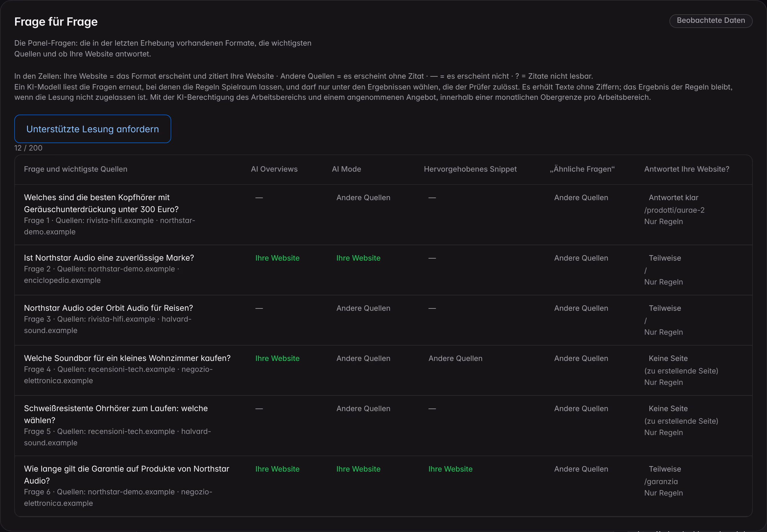Click Antwortet klar status in Frage 1 row
The height and width of the screenshot is (532, 767).
pos(673,198)
